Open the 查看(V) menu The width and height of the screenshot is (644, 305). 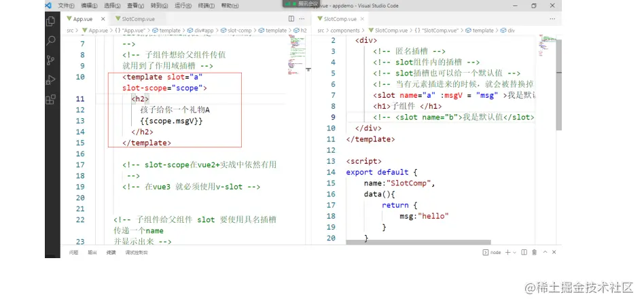point(136,5)
